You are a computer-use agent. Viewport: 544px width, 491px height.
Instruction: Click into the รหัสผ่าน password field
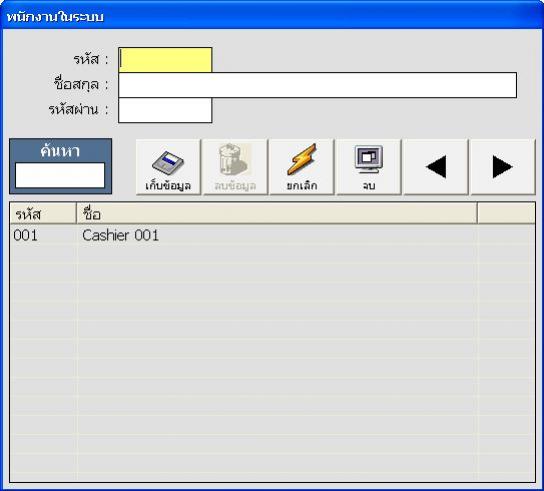(x=165, y=110)
